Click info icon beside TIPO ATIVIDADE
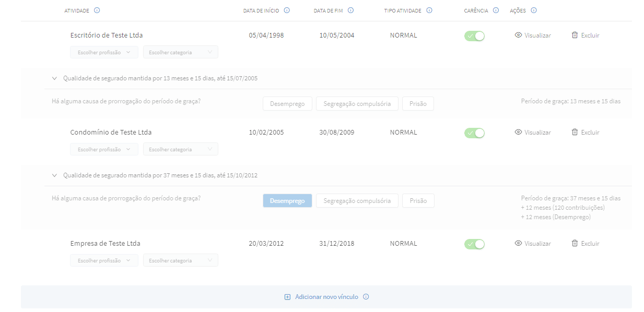 coord(429,10)
